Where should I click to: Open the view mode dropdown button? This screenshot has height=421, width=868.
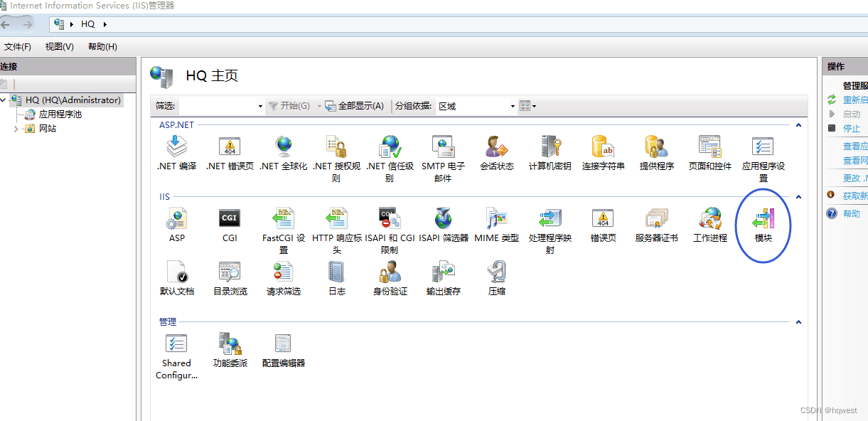[x=527, y=106]
